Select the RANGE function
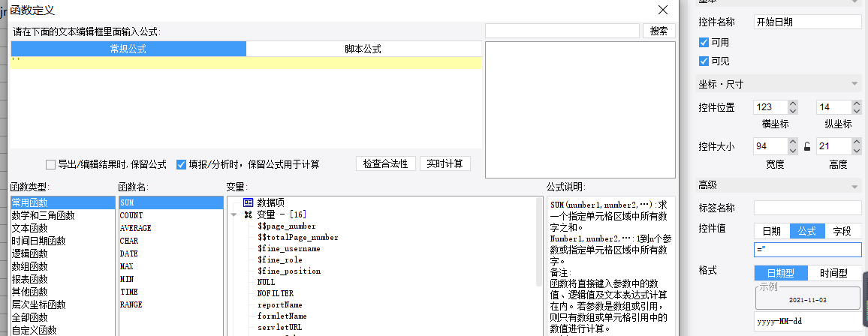Screen dimensions: 868x336 pos(171,304)
